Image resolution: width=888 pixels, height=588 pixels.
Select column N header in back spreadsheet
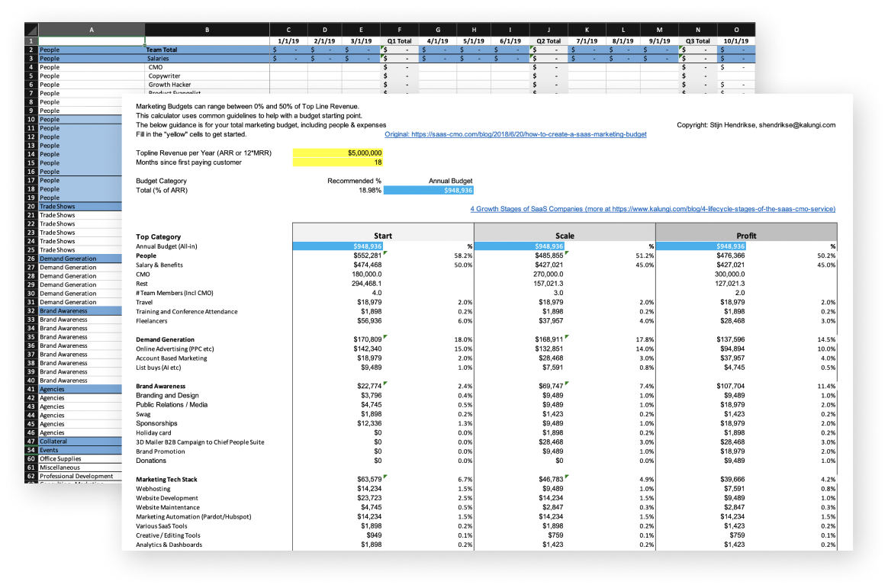pos(698,30)
